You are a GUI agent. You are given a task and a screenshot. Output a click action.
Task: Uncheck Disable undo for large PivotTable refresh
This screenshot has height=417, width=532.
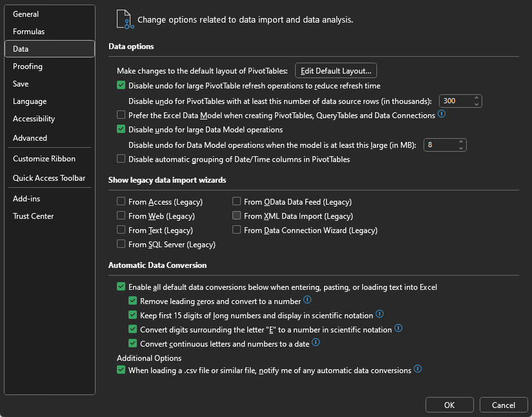(121, 85)
